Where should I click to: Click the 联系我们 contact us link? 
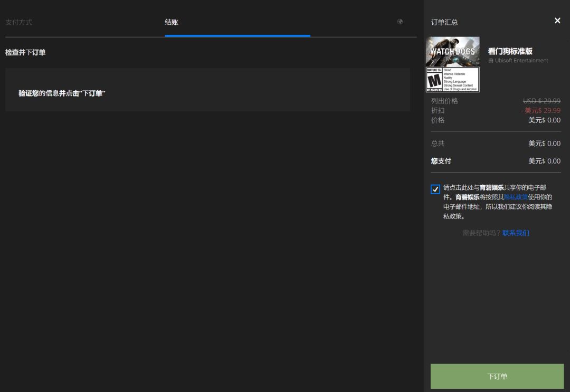pyautogui.click(x=516, y=233)
